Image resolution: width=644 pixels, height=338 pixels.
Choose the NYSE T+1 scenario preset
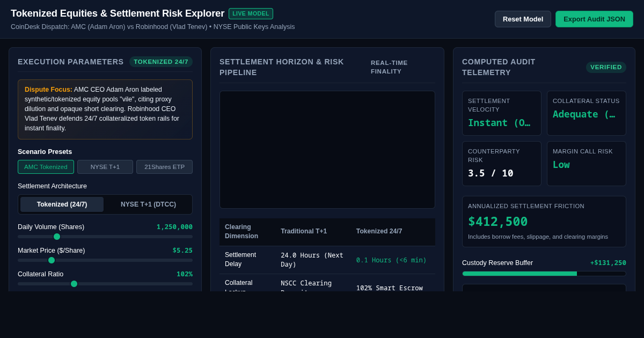105,167
